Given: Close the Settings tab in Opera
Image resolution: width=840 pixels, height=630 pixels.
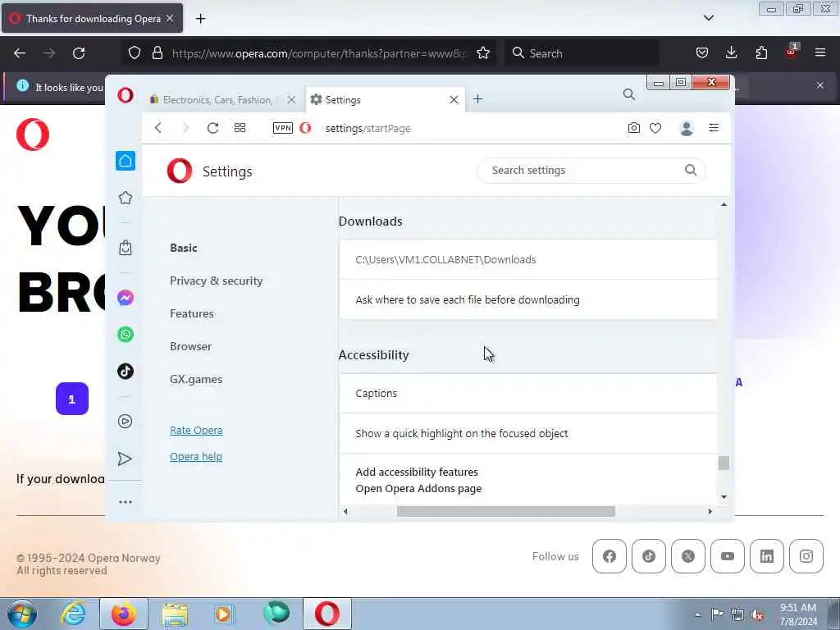Looking at the screenshot, I should point(454,100).
